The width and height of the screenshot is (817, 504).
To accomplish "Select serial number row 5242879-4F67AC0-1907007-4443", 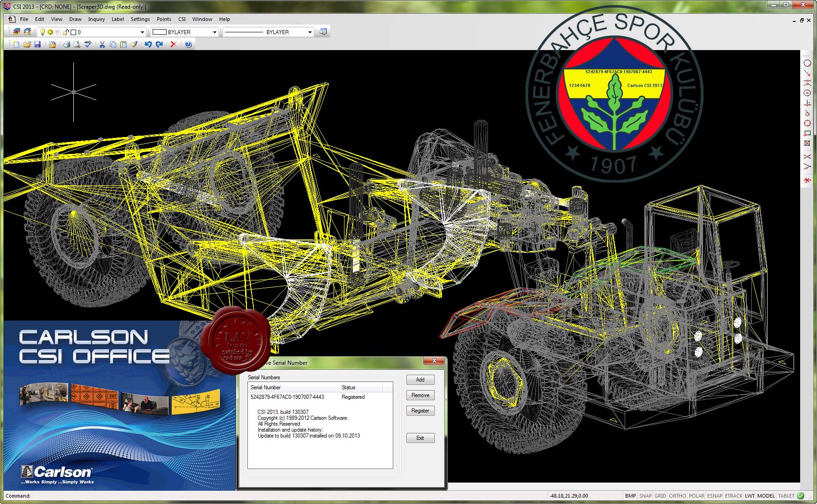I will point(320,397).
